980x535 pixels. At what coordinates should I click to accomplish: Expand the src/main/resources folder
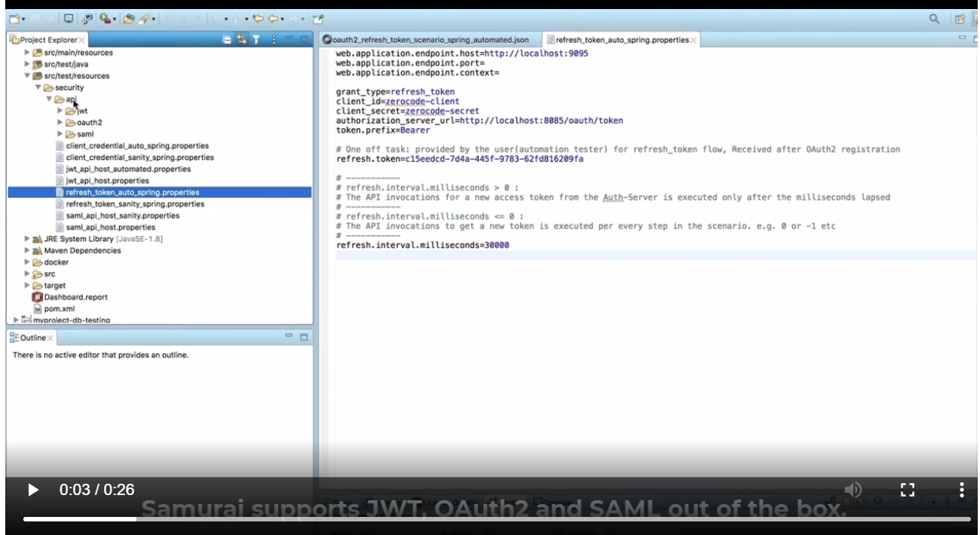[27, 53]
